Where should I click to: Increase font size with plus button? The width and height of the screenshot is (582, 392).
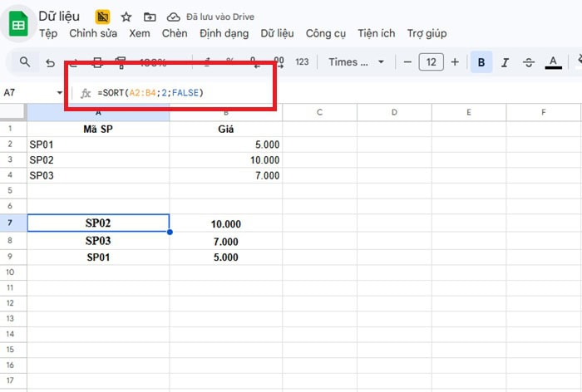(455, 61)
